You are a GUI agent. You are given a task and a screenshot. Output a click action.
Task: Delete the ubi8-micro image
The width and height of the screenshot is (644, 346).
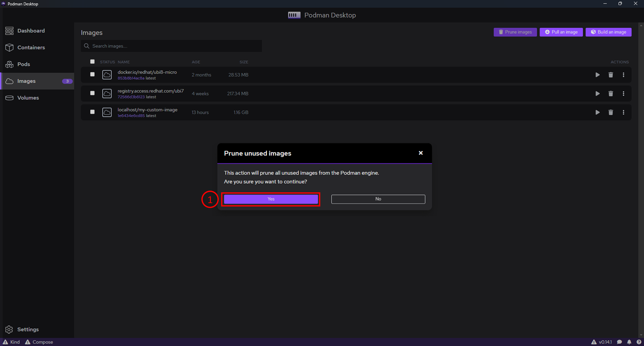click(611, 75)
